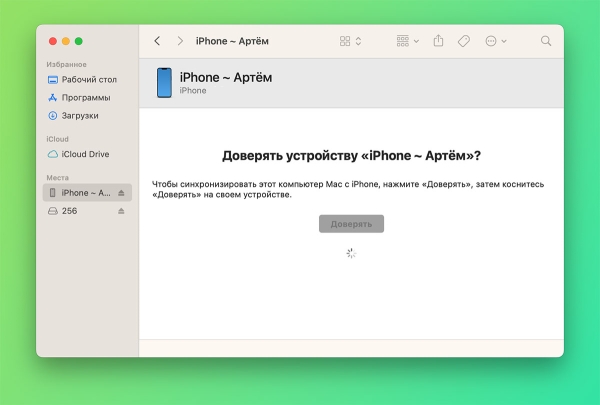Go forward with the right chevron
The image size is (600, 405).
(x=180, y=41)
